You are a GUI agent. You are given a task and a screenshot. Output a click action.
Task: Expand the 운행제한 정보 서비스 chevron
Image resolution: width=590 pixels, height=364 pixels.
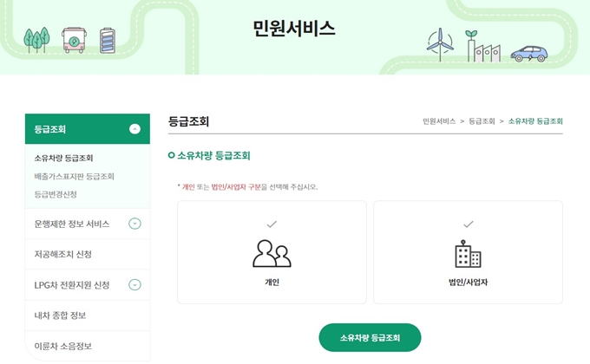(134, 224)
